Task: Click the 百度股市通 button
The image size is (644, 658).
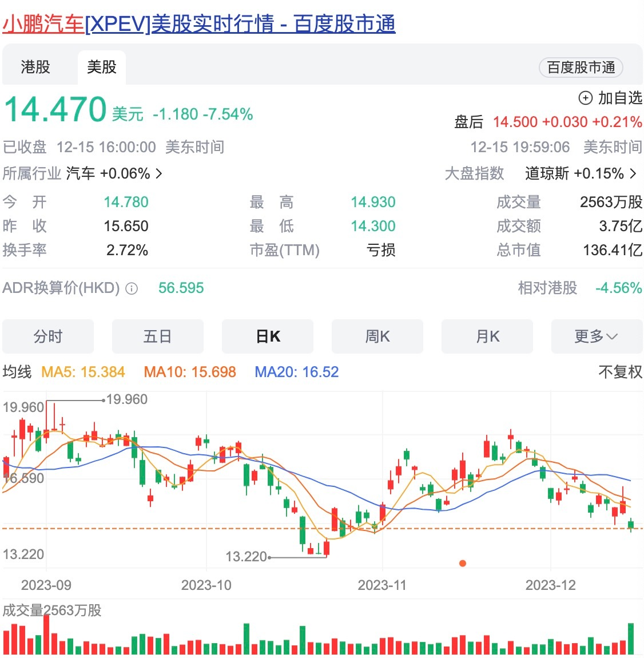Action: coord(581,67)
